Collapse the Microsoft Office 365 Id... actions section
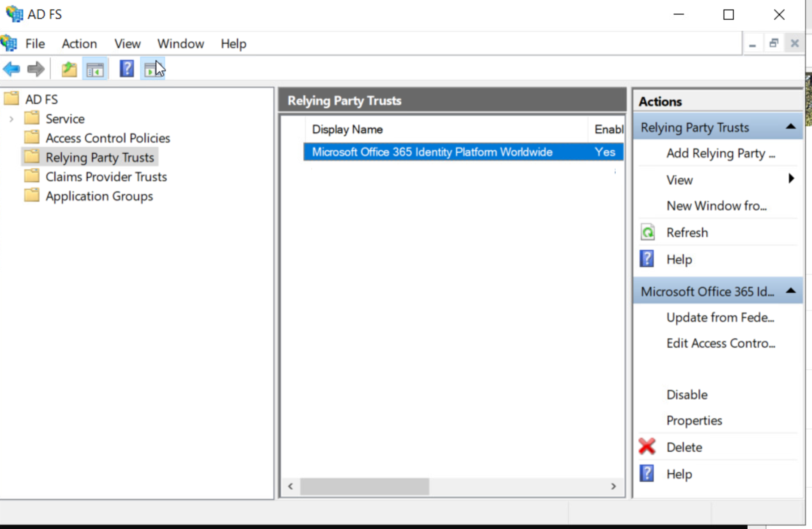 click(x=791, y=291)
